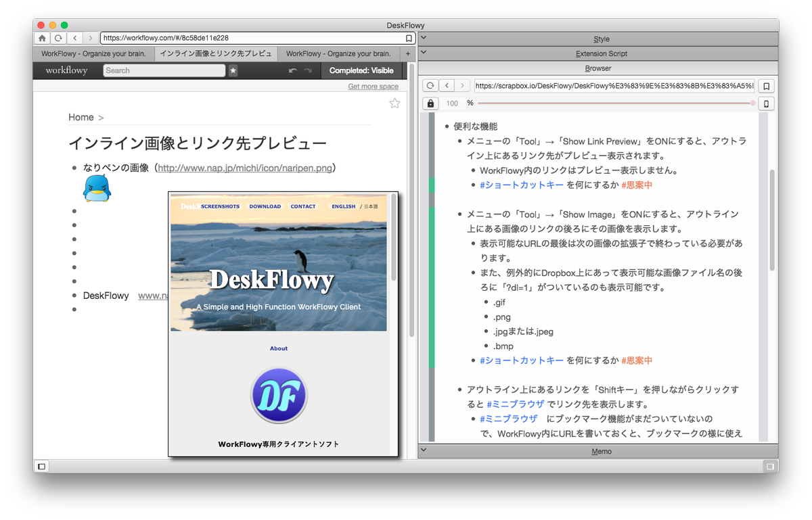
Task: Expand the Memo panel chevron
Action: 424,450
